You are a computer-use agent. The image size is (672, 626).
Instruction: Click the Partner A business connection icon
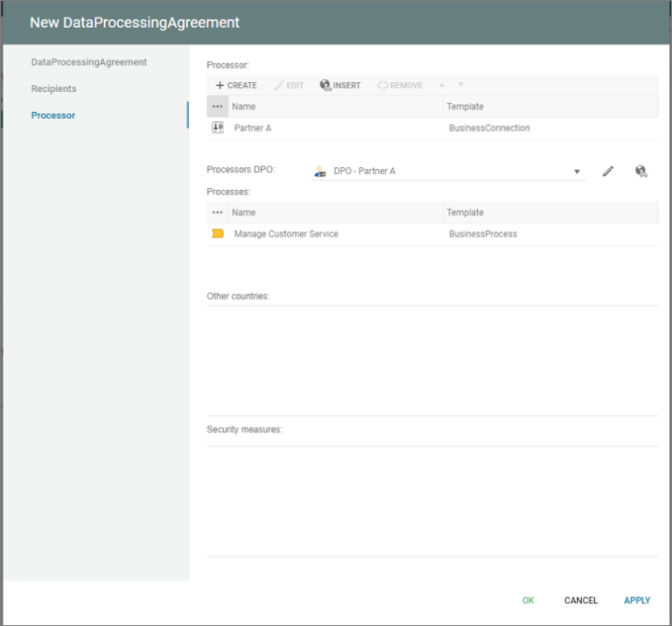tap(218, 128)
